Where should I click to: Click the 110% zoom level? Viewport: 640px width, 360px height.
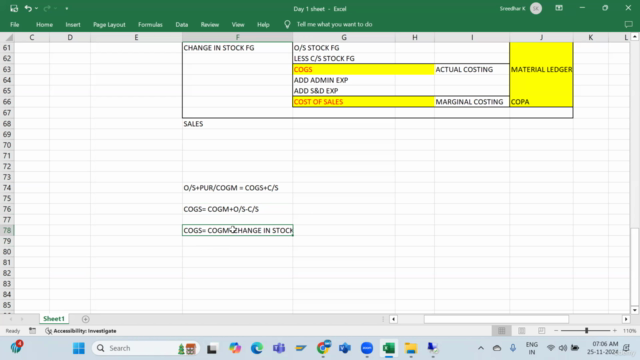(629, 331)
